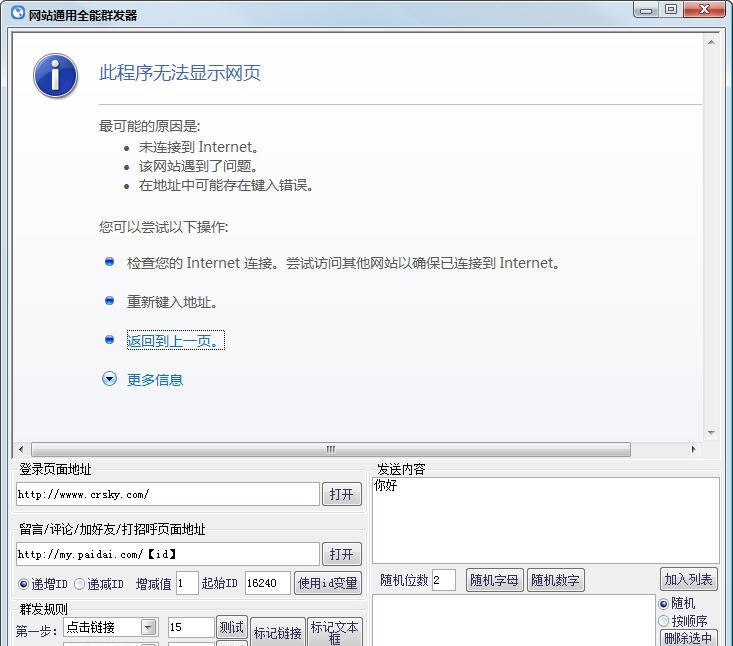The image size is (733, 646).
Task: Insert random digits with 随机数字
Action: click(556, 580)
